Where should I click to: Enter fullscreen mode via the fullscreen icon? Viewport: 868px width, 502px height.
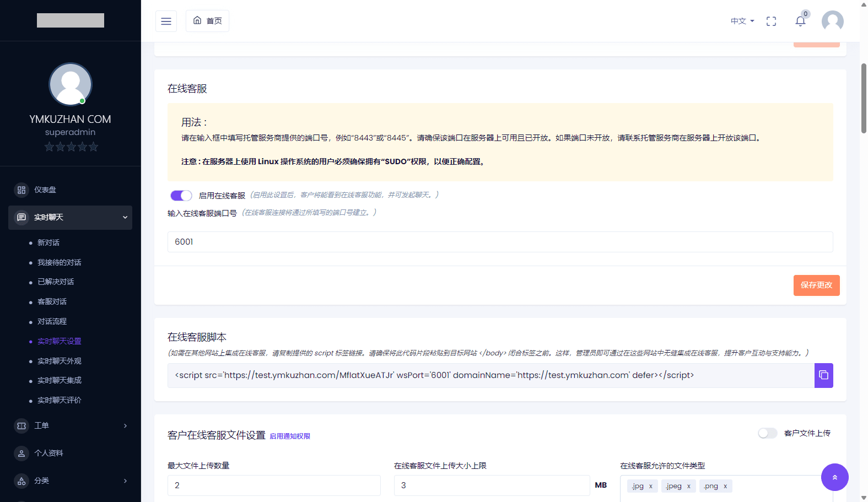[x=771, y=21]
